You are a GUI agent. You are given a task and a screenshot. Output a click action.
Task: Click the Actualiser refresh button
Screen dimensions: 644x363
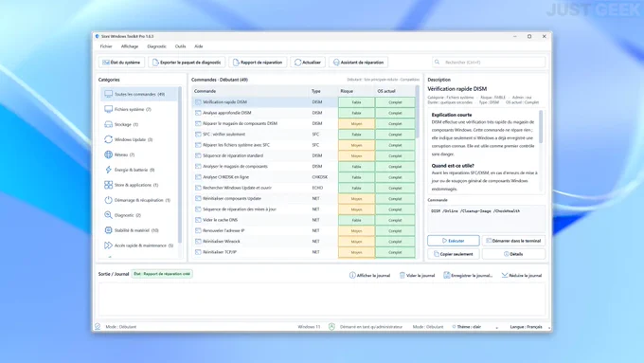point(308,63)
